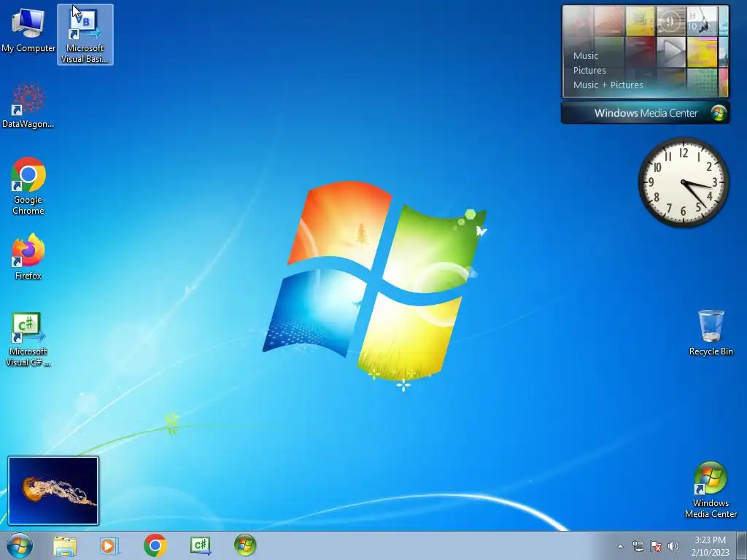Open the volume speaker tray icon

coord(673,546)
